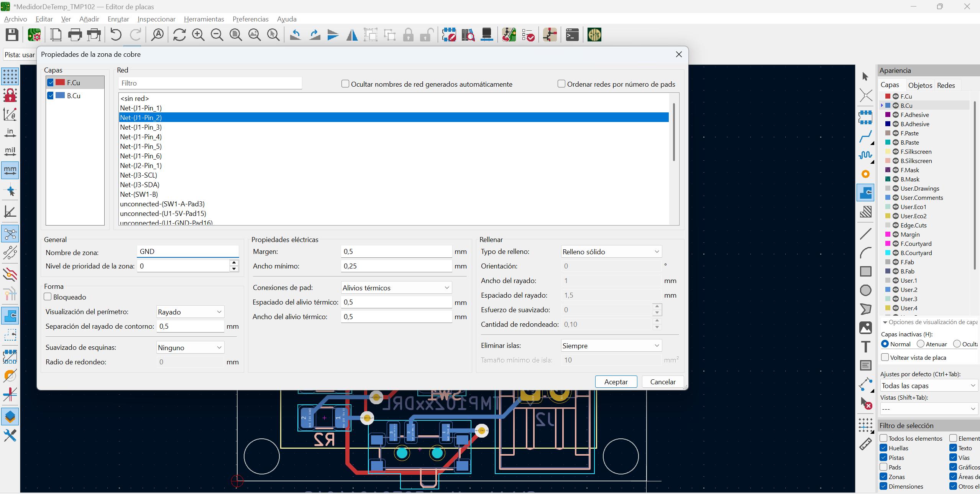Select millimeters units icon
This screenshot has height=494, width=980.
(x=10, y=170)
